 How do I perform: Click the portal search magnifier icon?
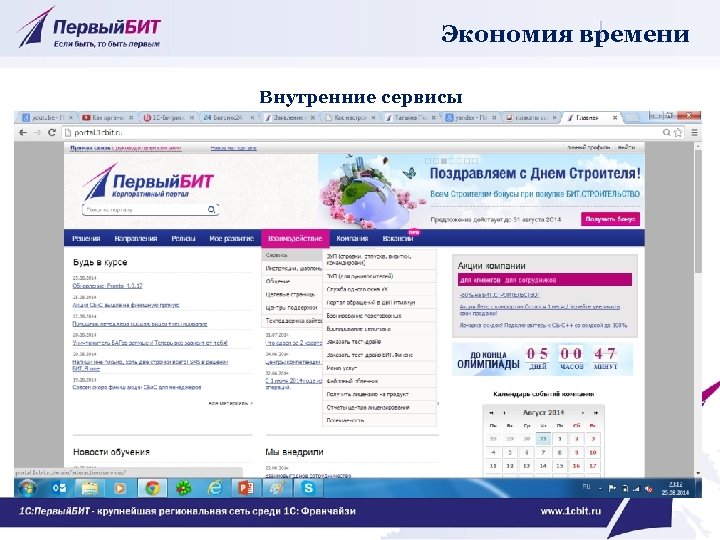pyautogui.click(x=211, y=209)
